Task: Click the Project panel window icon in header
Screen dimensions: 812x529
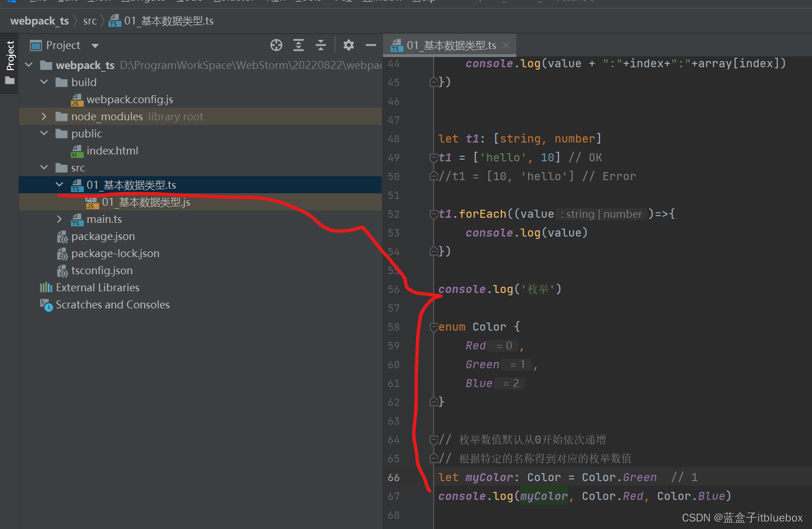Action: tap(36, 46)
